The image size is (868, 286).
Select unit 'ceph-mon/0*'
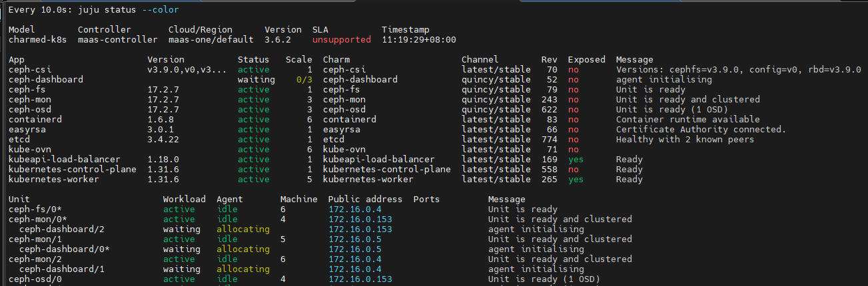click(38, 219)
